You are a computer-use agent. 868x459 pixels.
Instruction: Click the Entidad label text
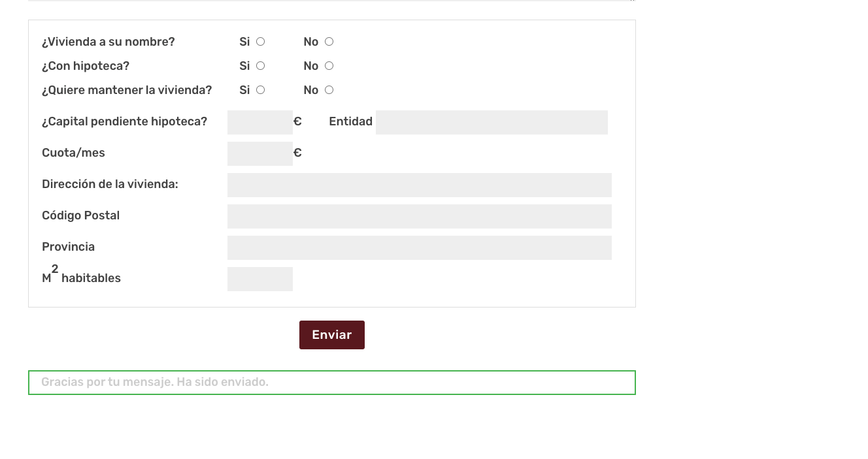pyautogui.click(x=351, y=121)
